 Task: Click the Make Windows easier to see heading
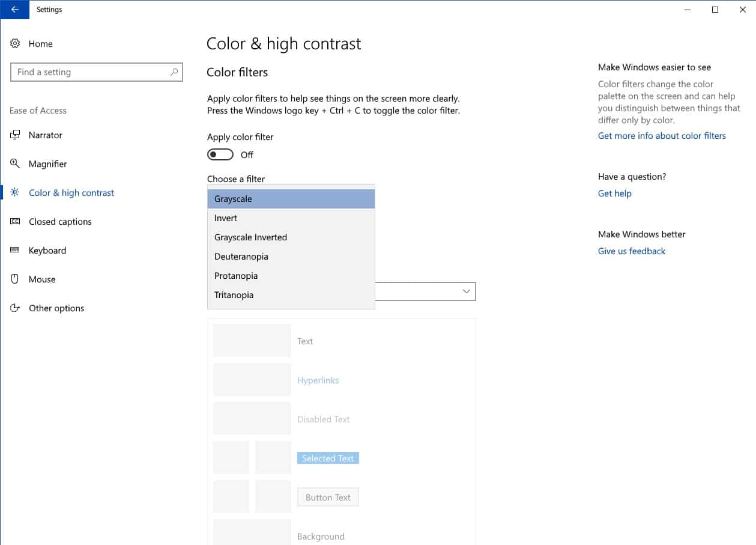click(655, 67)
